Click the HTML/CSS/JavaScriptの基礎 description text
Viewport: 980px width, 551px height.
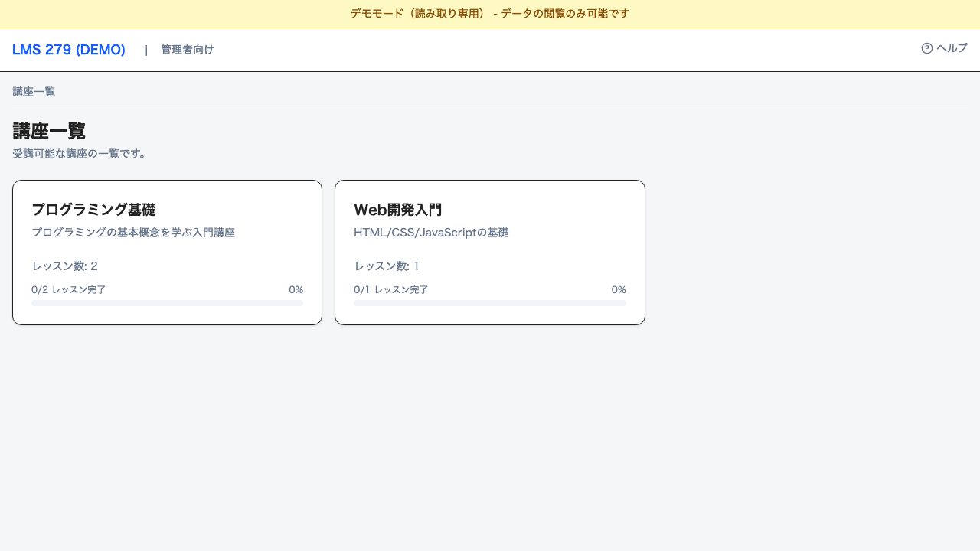[431, 232]
